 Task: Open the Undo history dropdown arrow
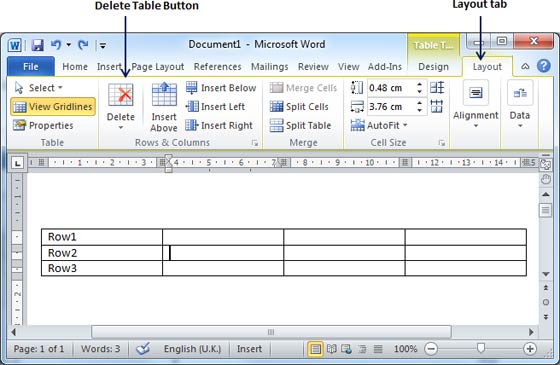(68, 45)
